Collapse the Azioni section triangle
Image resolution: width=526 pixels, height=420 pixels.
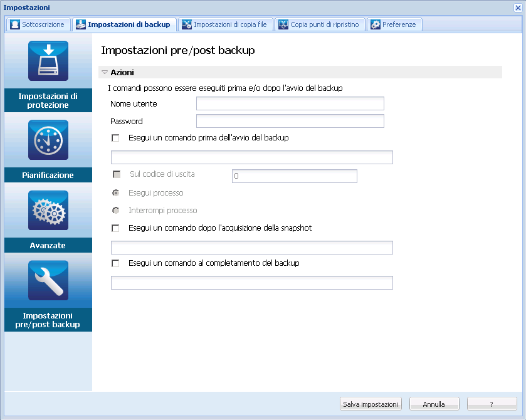tap(105, 72)
